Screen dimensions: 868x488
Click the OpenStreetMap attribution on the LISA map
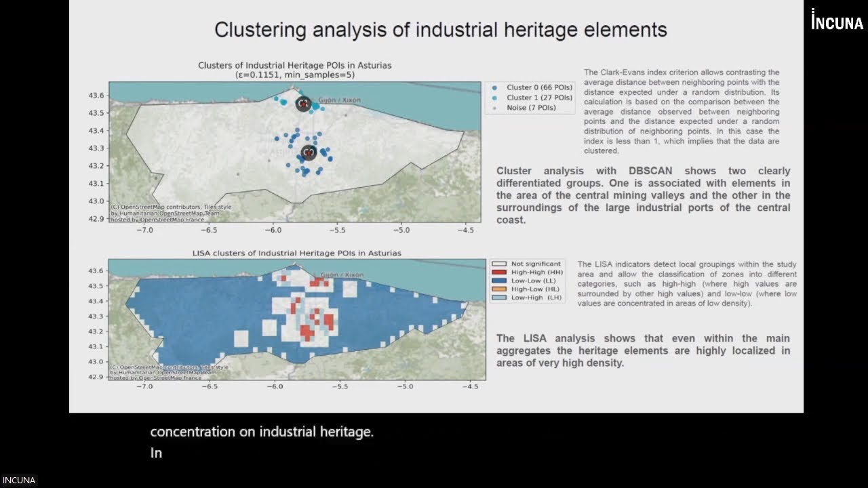(x=170, y=371)
